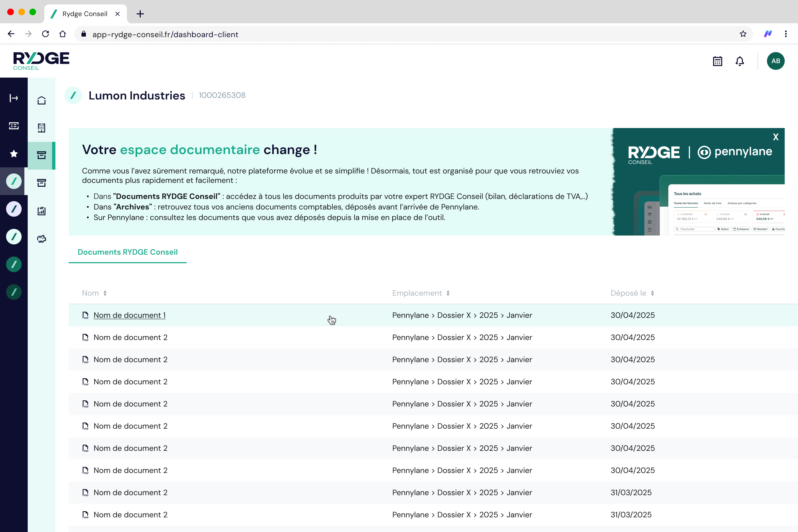Open the home icon in sidebar
This screenshot has height=532, width=798.
(x=41, y=100)
